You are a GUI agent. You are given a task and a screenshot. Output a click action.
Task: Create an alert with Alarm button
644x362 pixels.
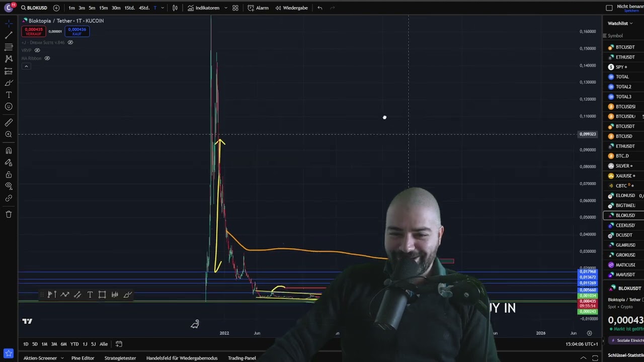pyautogui.click(x=258, y=8)
